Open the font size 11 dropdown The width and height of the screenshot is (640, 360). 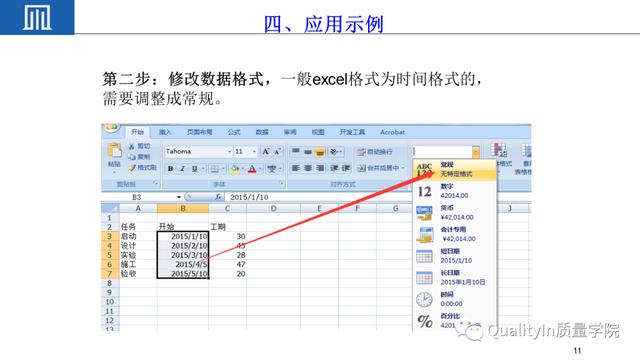click(254, 151)
